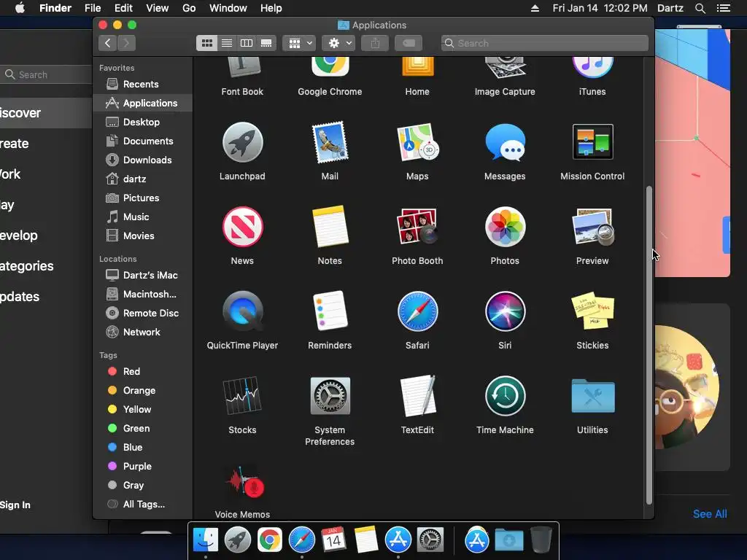The width and height of the screenshot is (747, 560).
Task: Select Downloads in the sidebar
Action: (143, 160)
